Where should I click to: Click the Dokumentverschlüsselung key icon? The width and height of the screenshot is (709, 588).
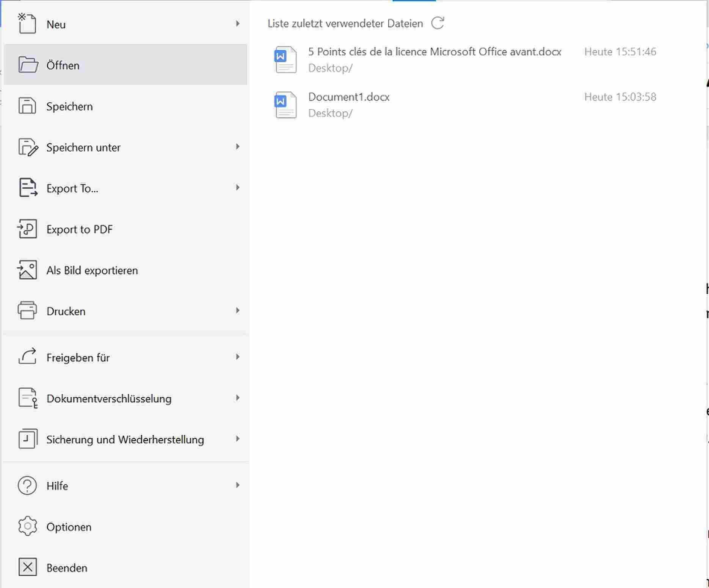(x=28, y=398)
